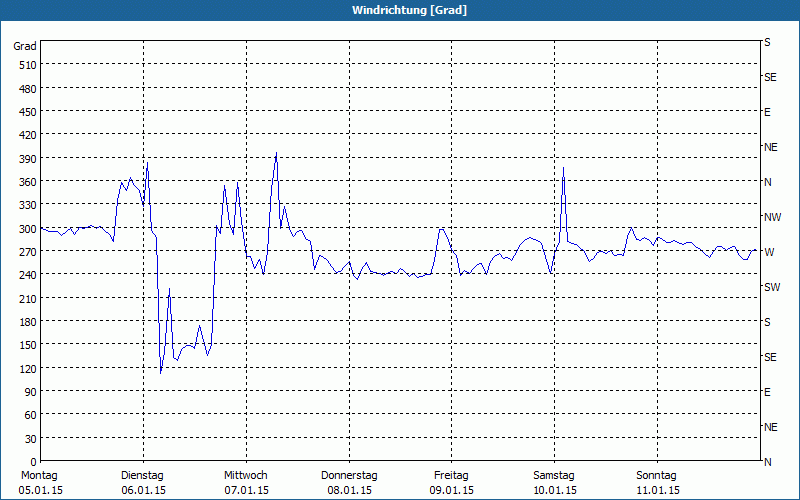The image size is (800, 500).
Task: Select the 300 degree axis value
Action: click(x=28, y=229)
